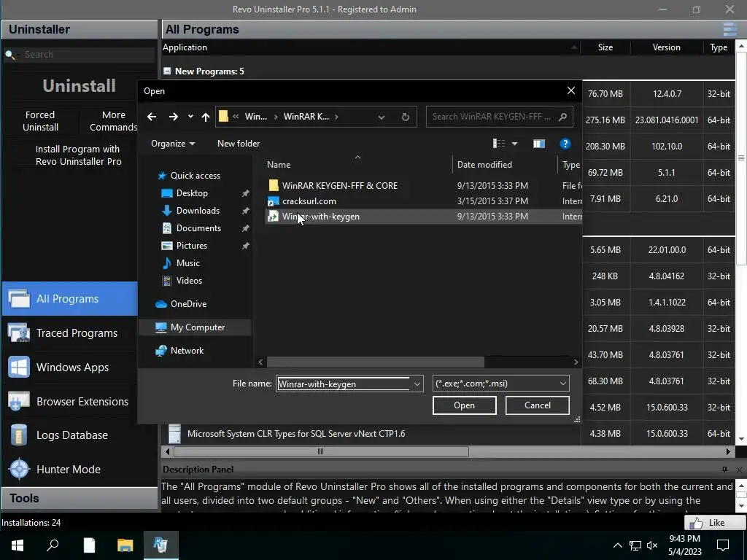Sort programs by Size column
The image size is (747, 560).
[605, 47]
